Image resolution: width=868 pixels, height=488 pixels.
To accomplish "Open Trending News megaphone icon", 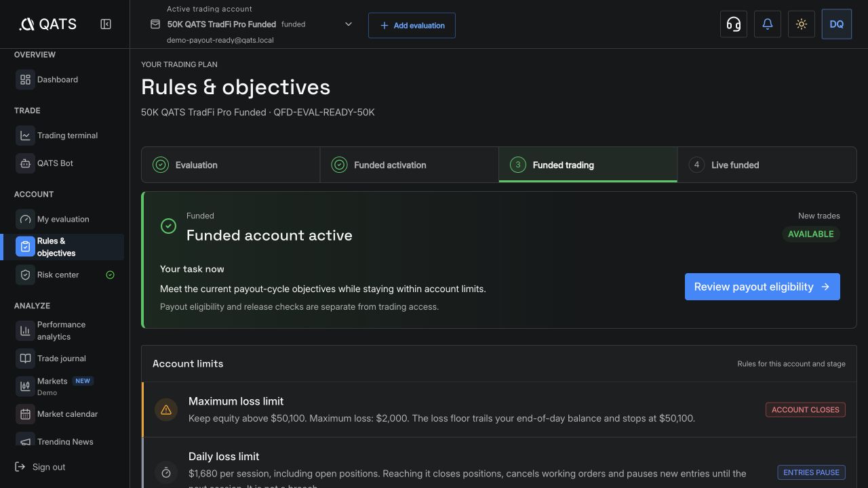I will pyautogui.click(x=25, y=441).
